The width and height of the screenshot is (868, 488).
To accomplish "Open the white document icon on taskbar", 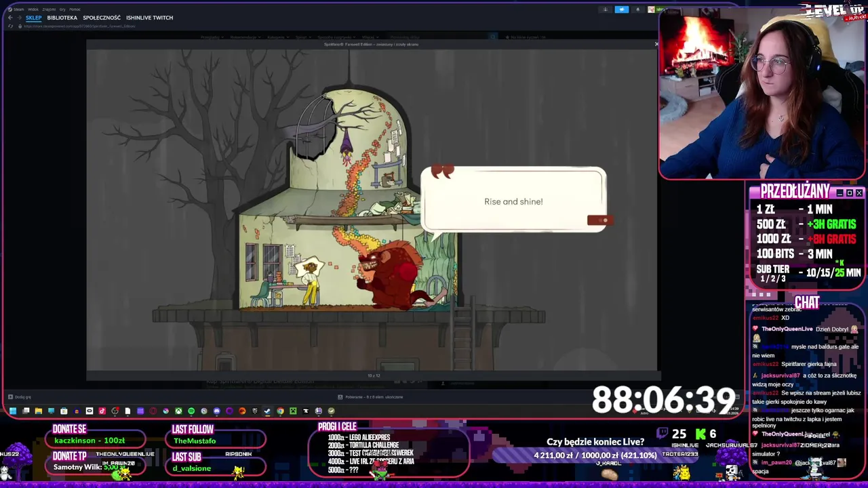I will [x=127, y=411].
